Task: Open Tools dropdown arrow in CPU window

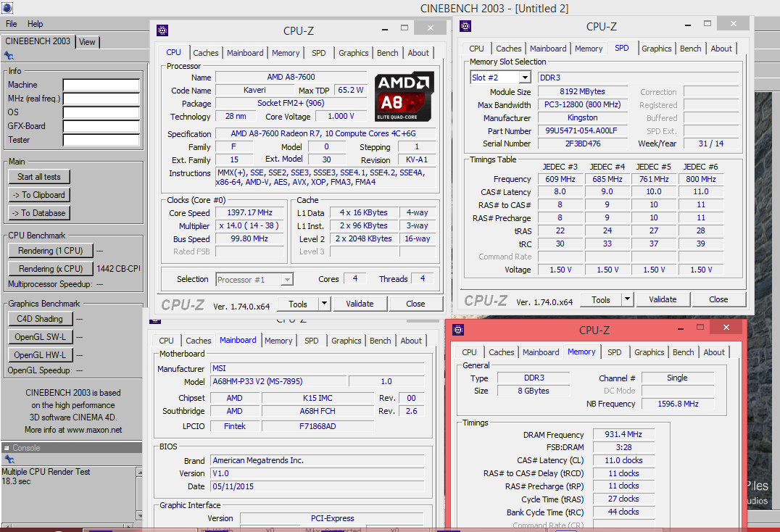Action: pos(324,303)
